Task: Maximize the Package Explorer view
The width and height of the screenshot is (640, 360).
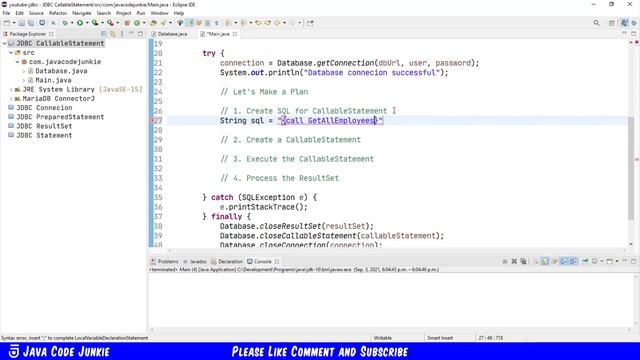Action: 140,34
